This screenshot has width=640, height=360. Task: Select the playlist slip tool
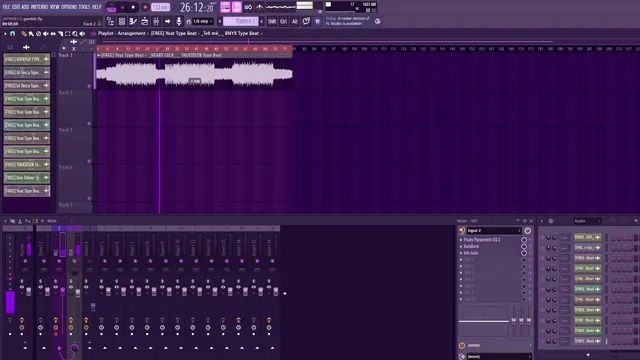(x=53, y=34)
